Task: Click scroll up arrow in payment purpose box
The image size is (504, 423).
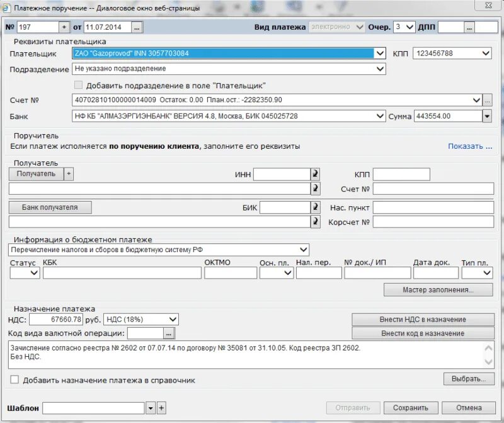Action: point(488,348)
